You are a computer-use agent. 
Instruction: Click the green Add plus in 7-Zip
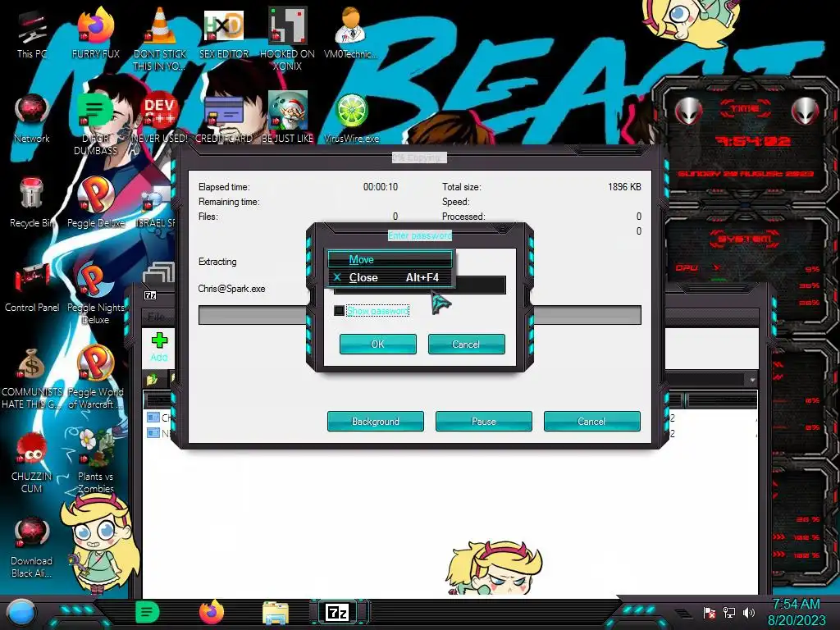coord(159,347)
